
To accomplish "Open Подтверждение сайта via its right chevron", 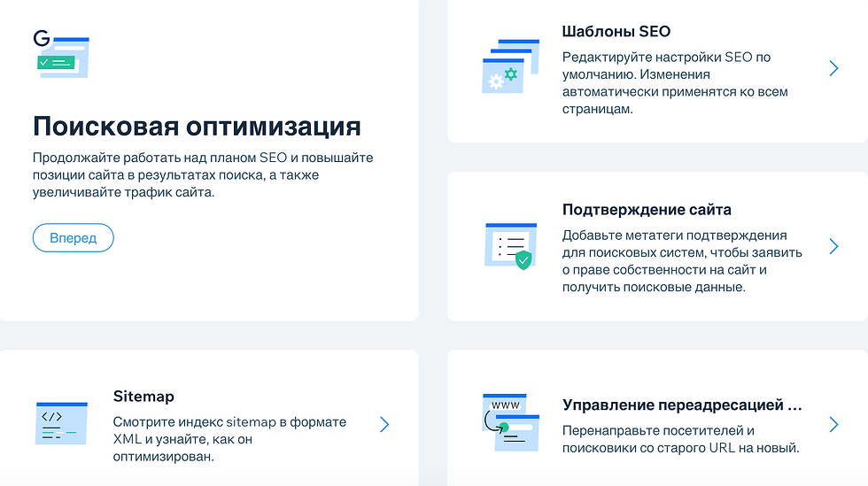I will pyautogui.click(x=833, y=246).
